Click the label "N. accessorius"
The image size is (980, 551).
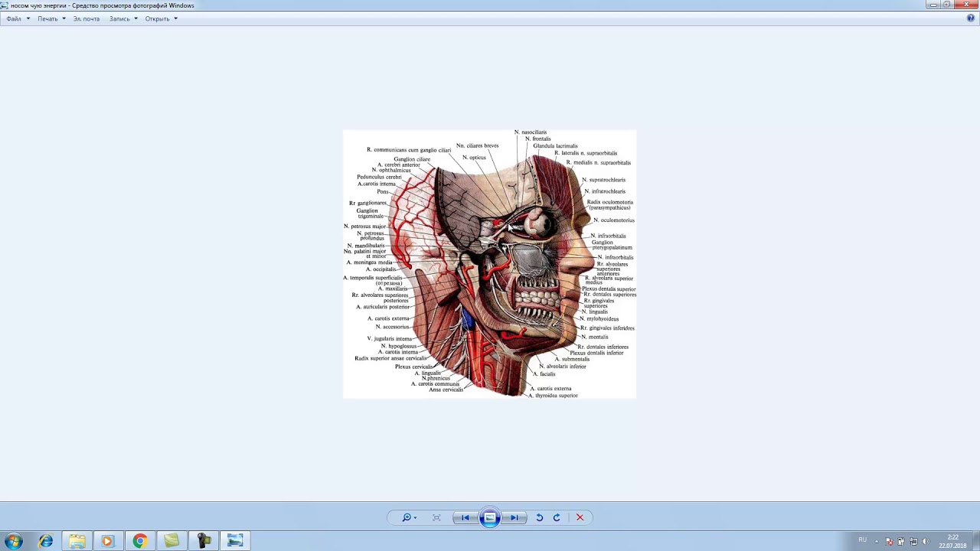[392, 327]
